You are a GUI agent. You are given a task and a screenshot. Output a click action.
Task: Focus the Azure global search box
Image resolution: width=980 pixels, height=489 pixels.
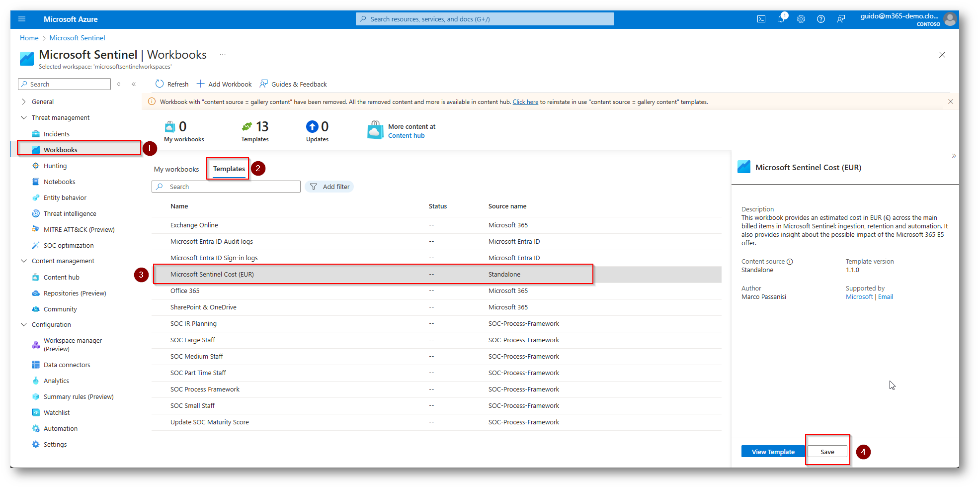tap(485, 19)
